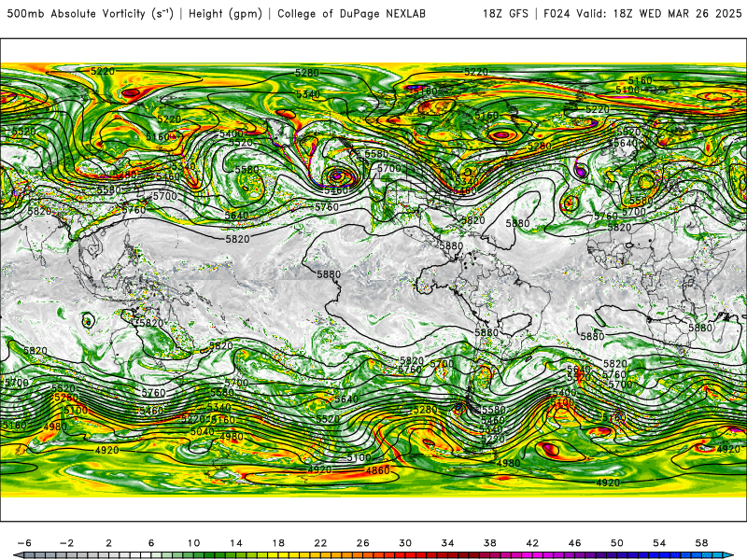
Task: Click the 30 colorbar tick label
Action: (x=405, y=543)
